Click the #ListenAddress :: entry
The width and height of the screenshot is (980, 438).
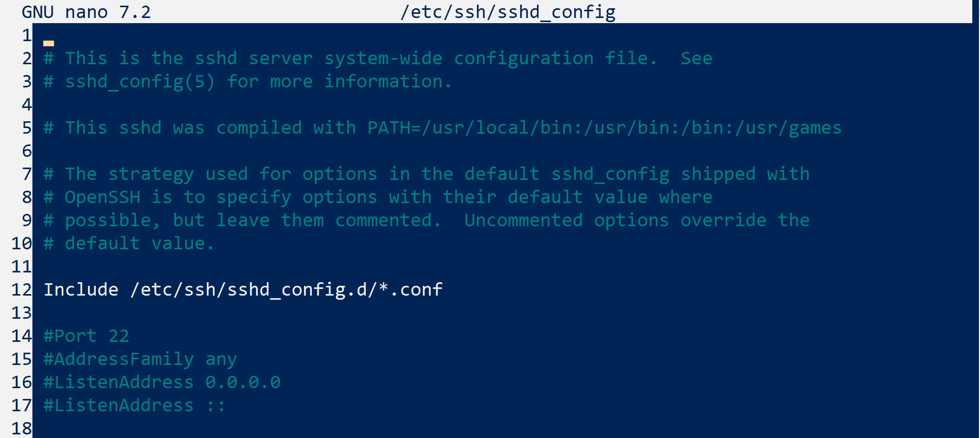tap(134, 405)
